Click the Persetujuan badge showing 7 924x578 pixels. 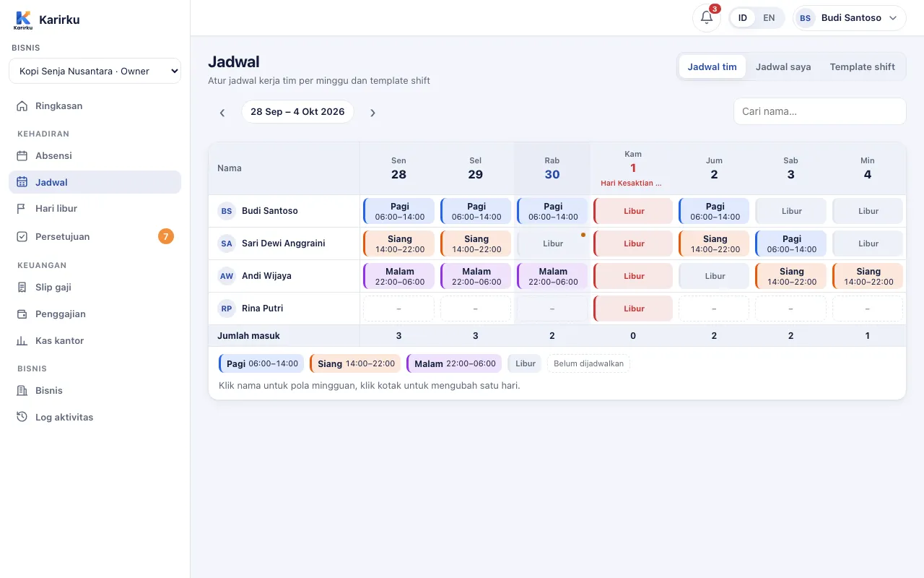tap(166, 236)
